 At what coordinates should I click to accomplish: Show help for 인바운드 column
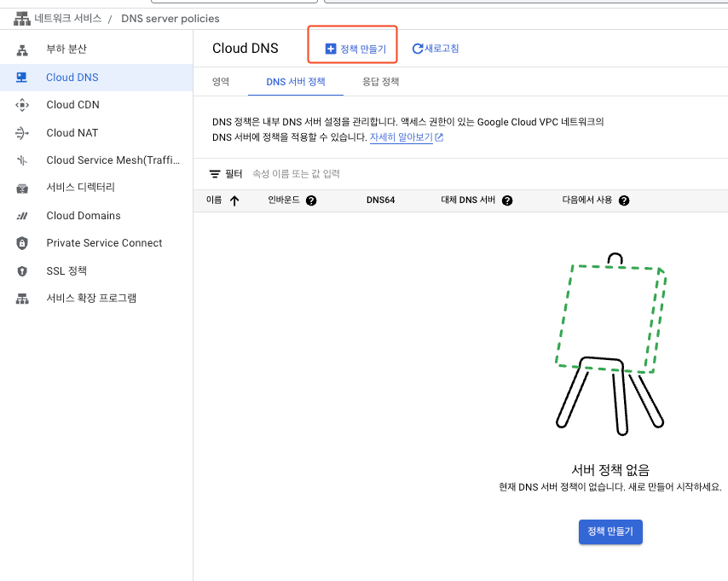click(311, 200)
